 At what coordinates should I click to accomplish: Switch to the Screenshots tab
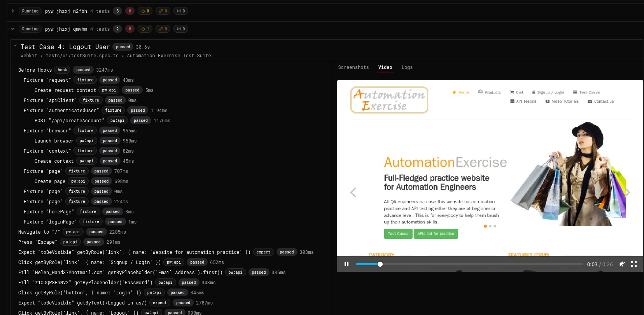tap(353, 67)
